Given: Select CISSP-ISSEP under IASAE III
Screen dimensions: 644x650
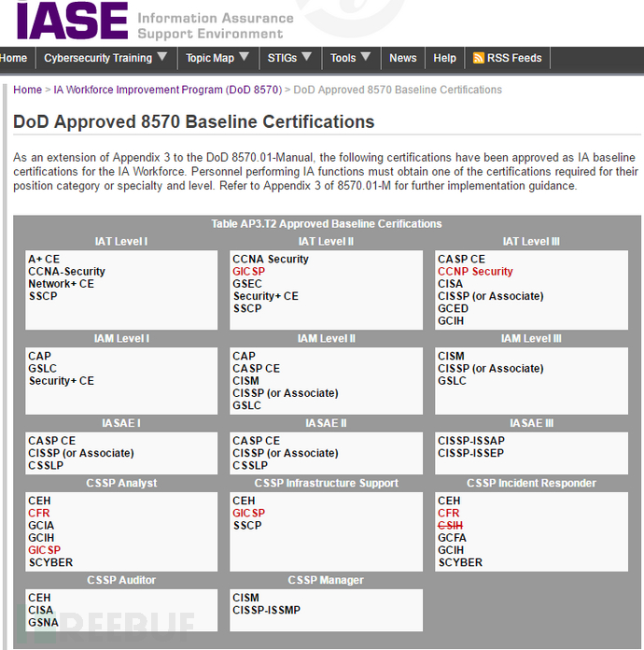Looking at the screenshot, I should click(x=470, y=453).
